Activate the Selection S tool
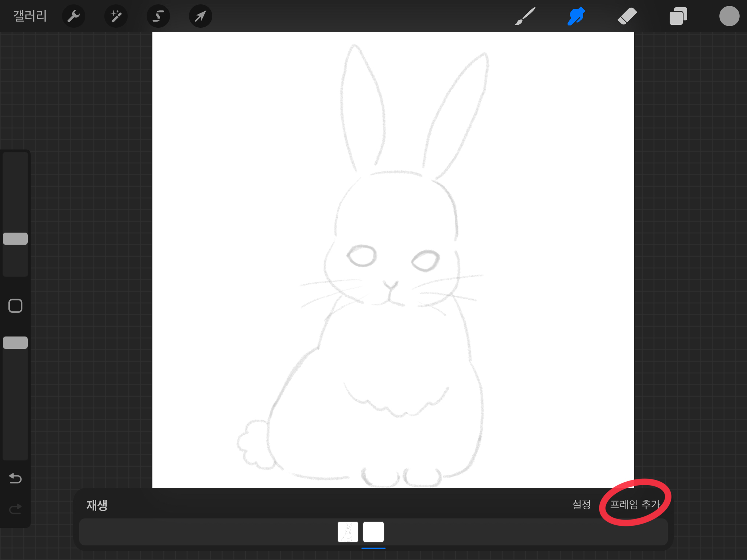The height and width of the screenshot is (560, 747). pyautogui.click(x=158, y=16)
